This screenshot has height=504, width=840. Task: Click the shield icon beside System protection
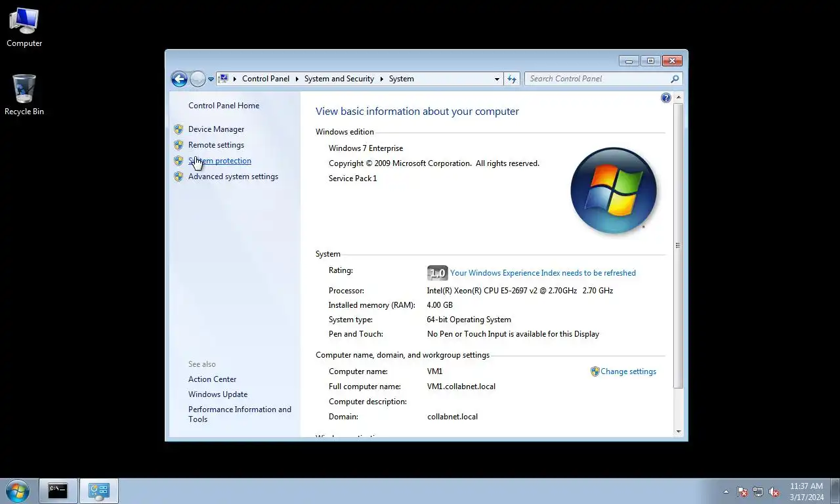(x=178, y=161)
